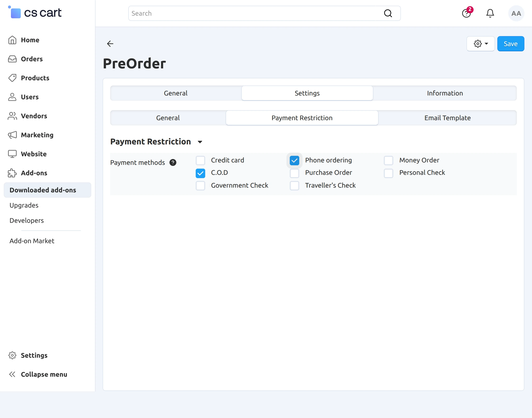Click the back arrow icon
This screenshot has width=532, height=418.
(110, 43)
